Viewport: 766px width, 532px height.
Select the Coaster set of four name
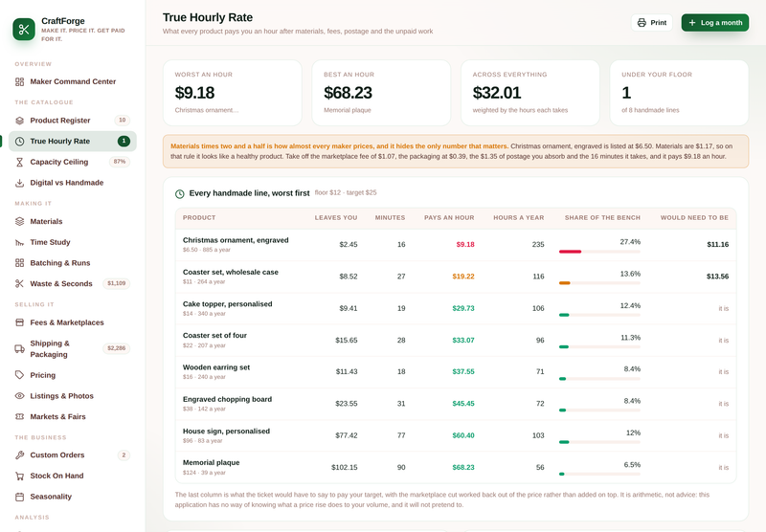coord(214,335)
